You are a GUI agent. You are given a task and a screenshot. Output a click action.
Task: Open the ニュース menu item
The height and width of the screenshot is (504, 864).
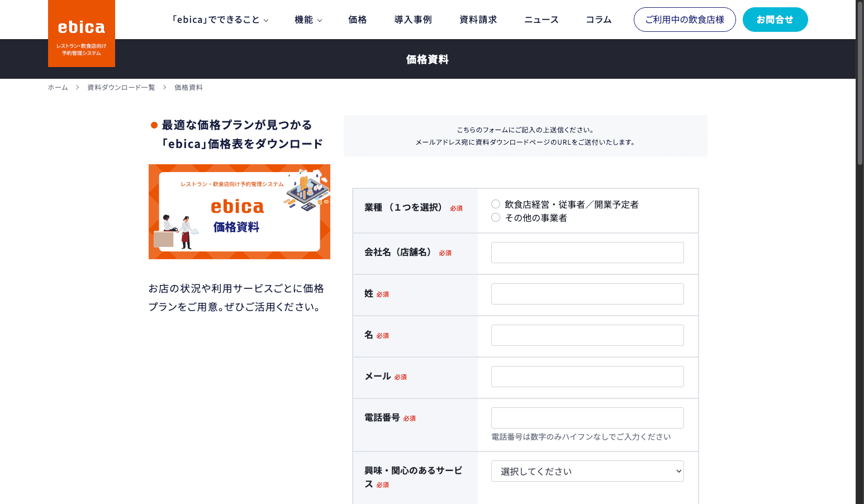click(x=542, y=20)
